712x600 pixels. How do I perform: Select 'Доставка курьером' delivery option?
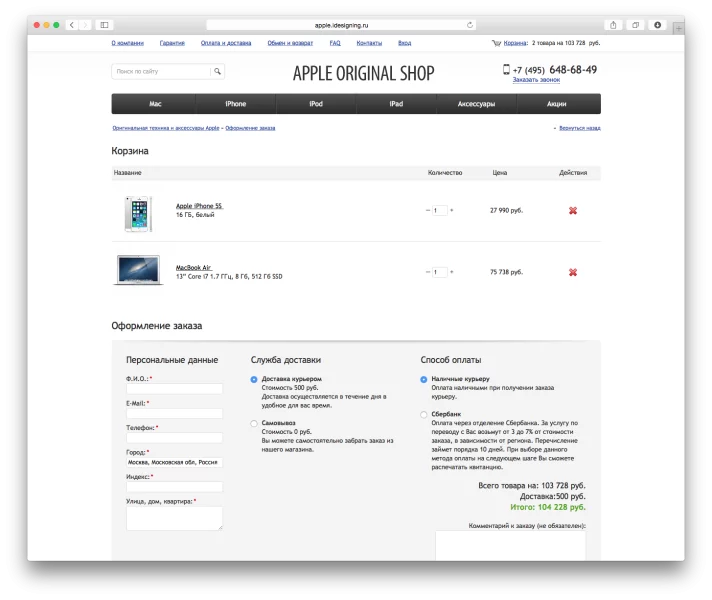[254, 379]
